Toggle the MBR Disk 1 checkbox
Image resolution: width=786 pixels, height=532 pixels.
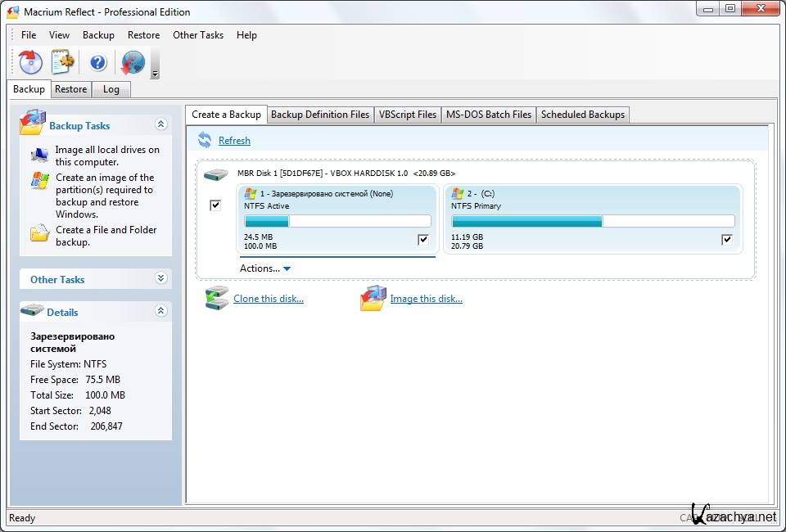pyautogui.click(x=215, y=205)
